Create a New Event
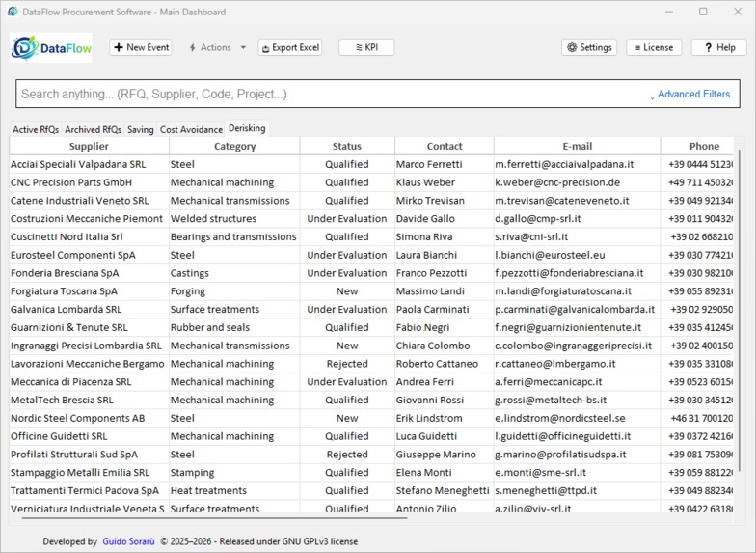This screenshot has height=553, width=756. tap(141, 47)
